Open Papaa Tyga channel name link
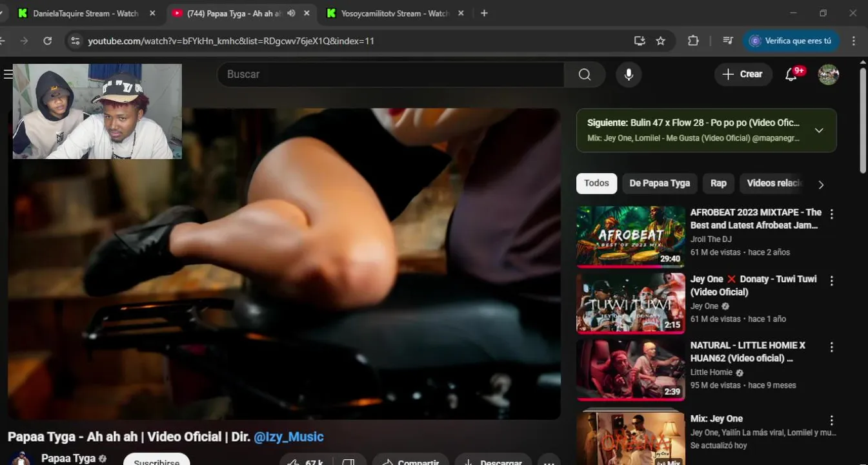Viewport: 868px width, 465px height. click(68, 458)
